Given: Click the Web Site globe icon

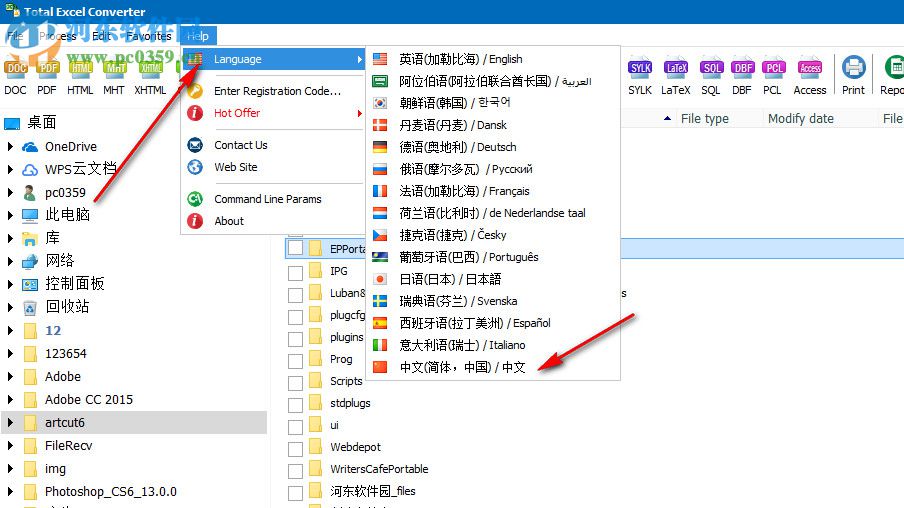Looking at the screenshot, I should (x=195, y=167).
